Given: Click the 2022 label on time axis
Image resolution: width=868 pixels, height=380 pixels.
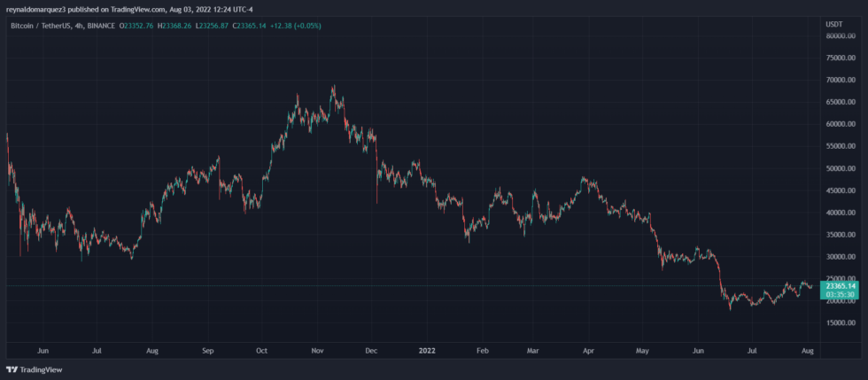Looking at the screenshot, I should pos(427,351).
